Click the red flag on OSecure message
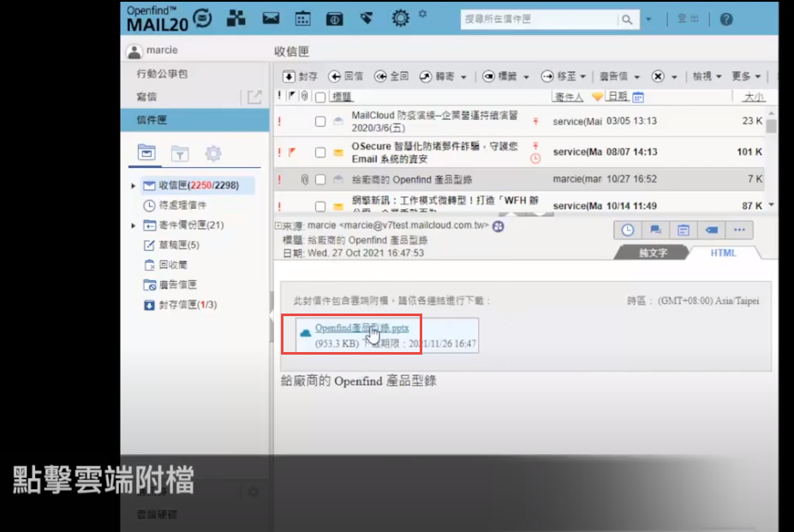The width and height of the screenshot is (794, 532). pyautogui.click(x=292, y=152)
